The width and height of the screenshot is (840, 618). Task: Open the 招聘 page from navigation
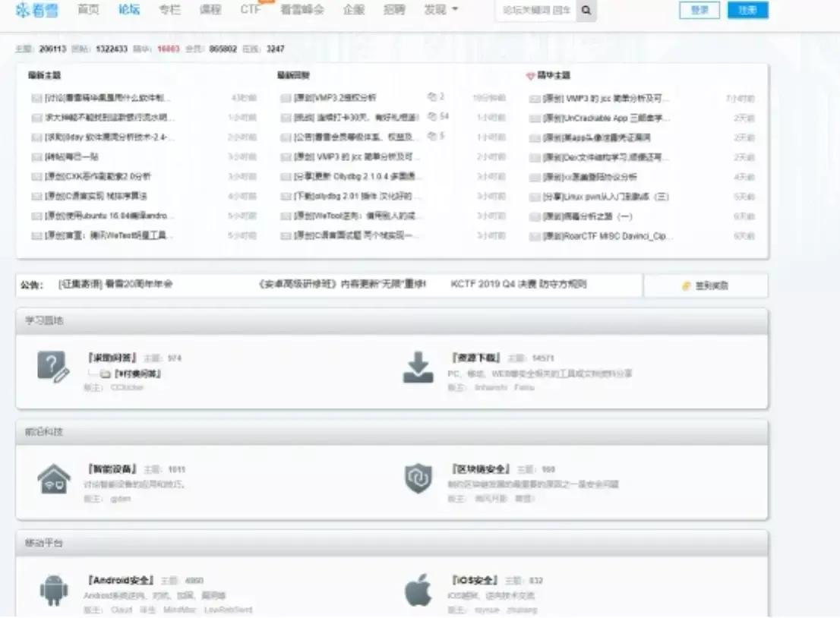coord(393,11)
